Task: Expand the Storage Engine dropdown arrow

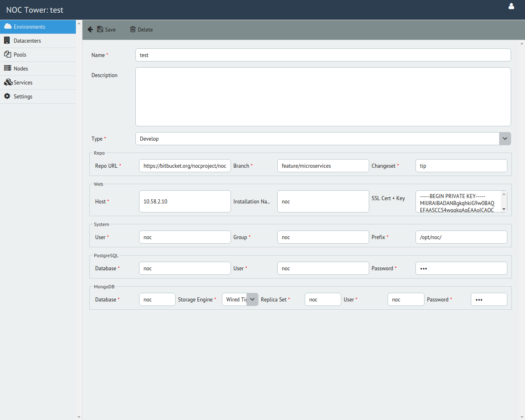Action: click(252, 299)
